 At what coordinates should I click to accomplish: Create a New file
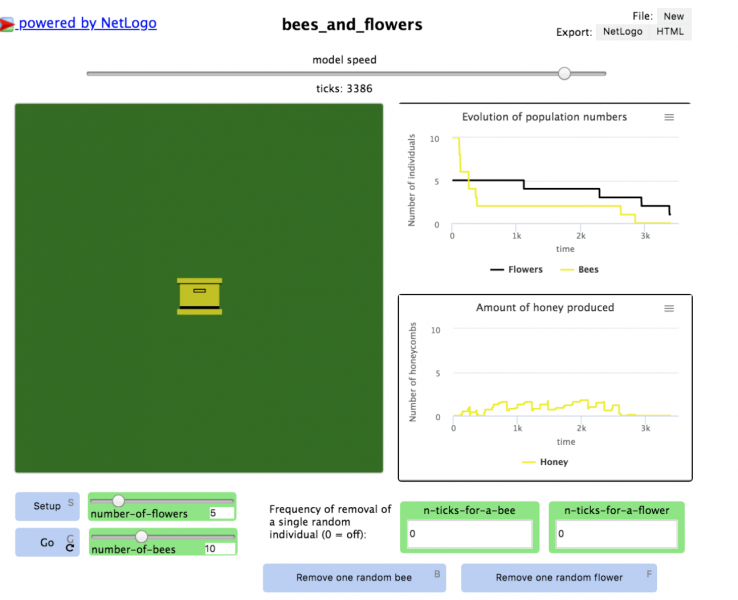point(673,16)
